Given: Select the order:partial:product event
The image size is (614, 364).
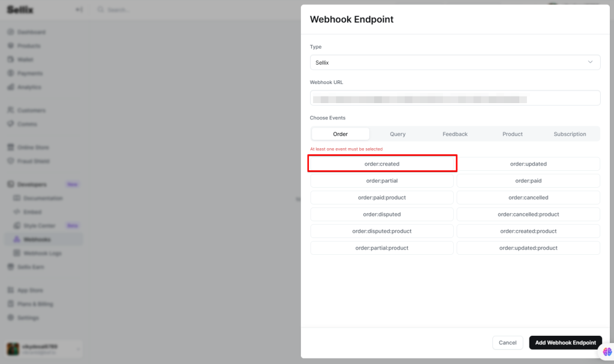Looking at the screenshot, I should [x=382, y=248].
